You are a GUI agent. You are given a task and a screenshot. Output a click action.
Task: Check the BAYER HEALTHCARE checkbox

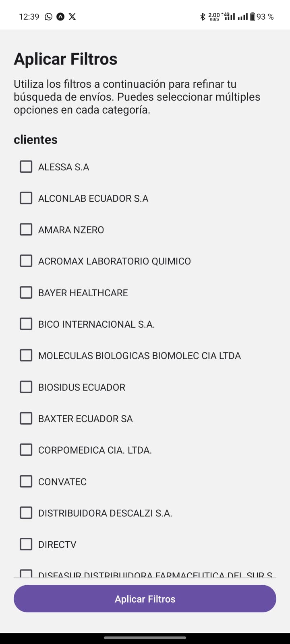pos(26,293)
